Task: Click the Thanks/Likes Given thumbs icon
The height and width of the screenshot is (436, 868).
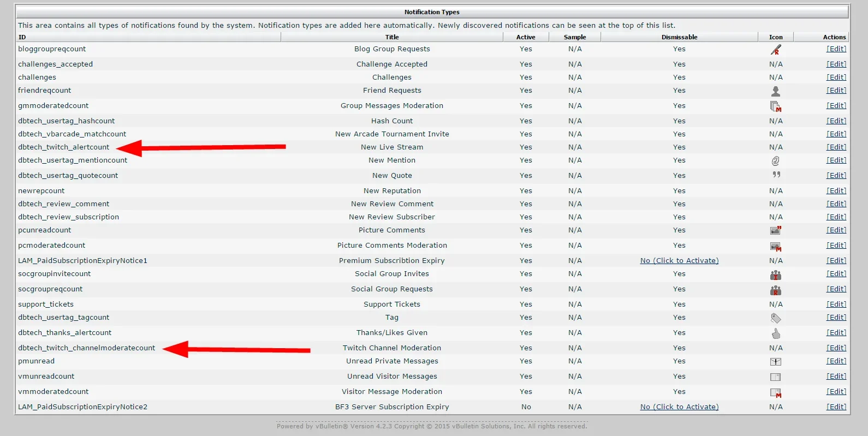Action: (x=776, y=333)
